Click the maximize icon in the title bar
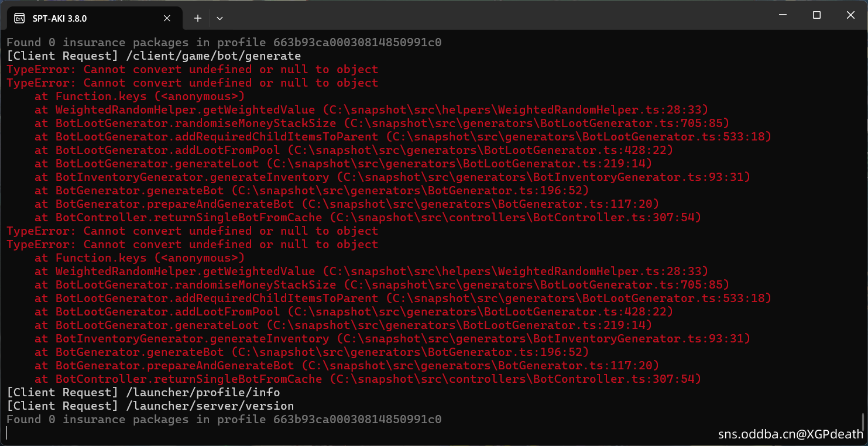 tap(816, 15)
